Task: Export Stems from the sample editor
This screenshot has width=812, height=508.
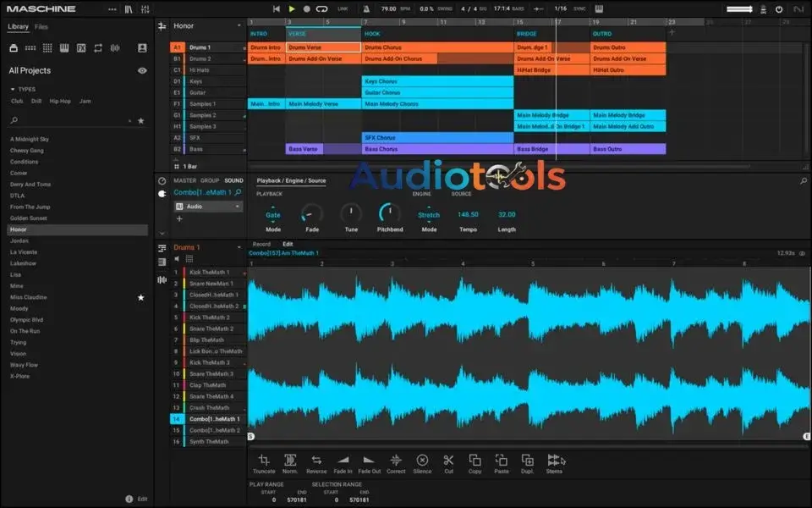Action: click(x=556, y=461)
